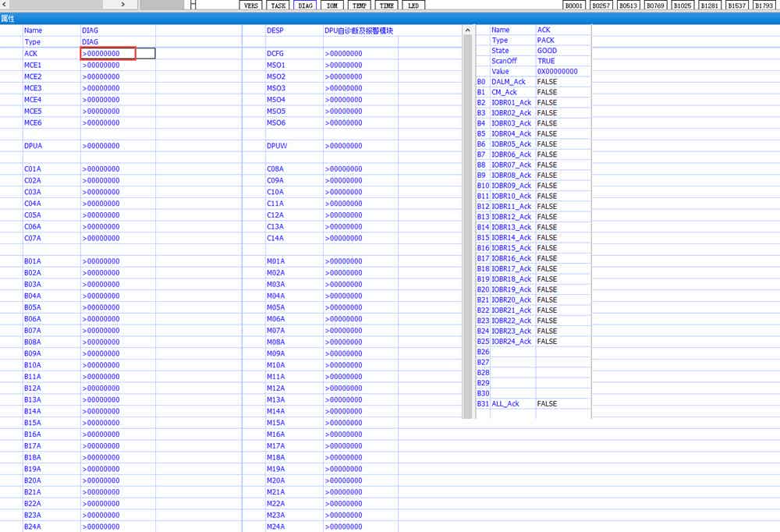Click the M09A value cell
This screenshot has width=780, height=532.
click(360, 353)
